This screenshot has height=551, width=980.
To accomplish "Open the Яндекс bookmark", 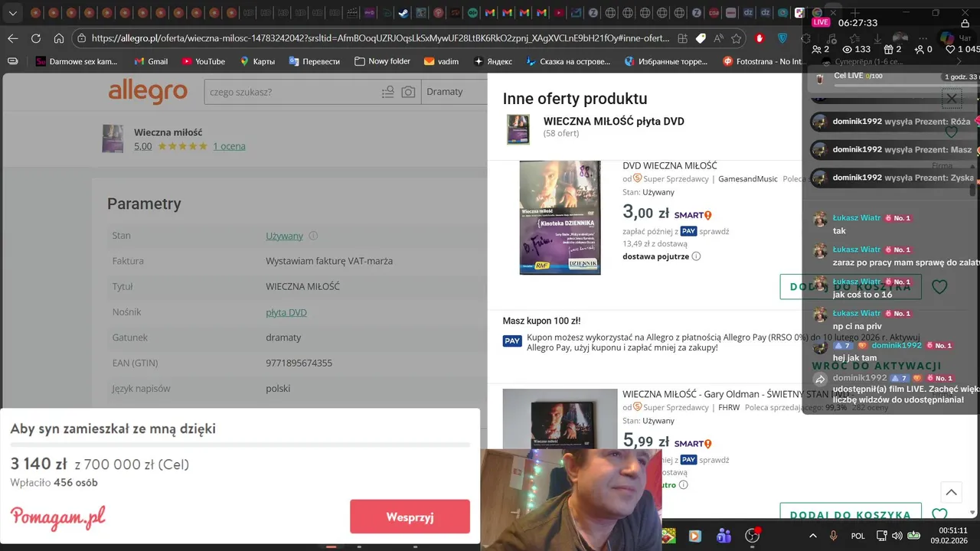I will click(x=494, y=61).
